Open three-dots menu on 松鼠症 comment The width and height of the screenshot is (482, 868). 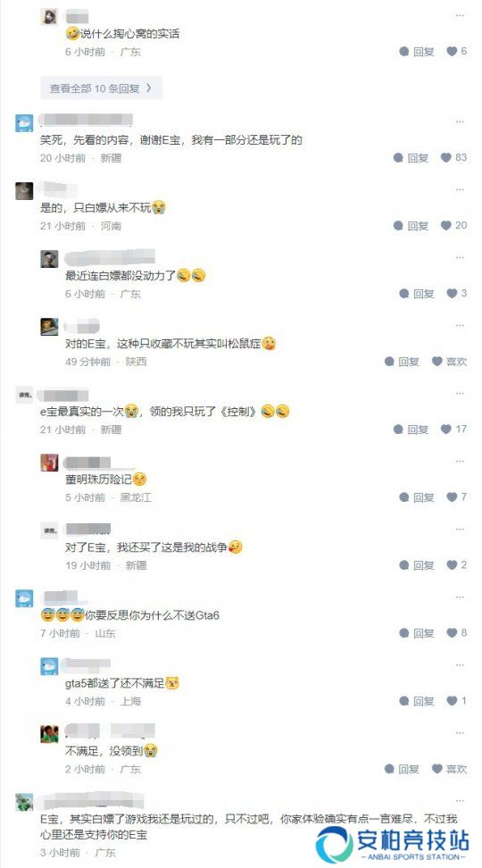click(460, 325)
